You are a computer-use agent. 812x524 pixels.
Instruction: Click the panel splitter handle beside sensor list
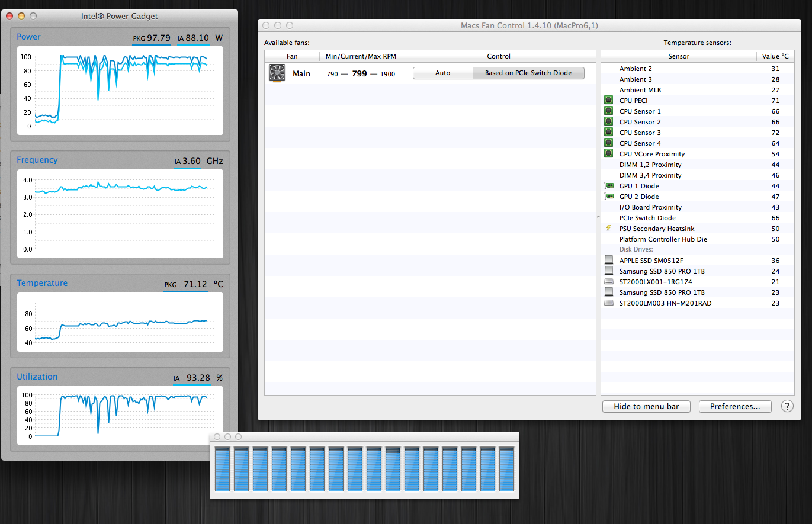click(598, 217)
